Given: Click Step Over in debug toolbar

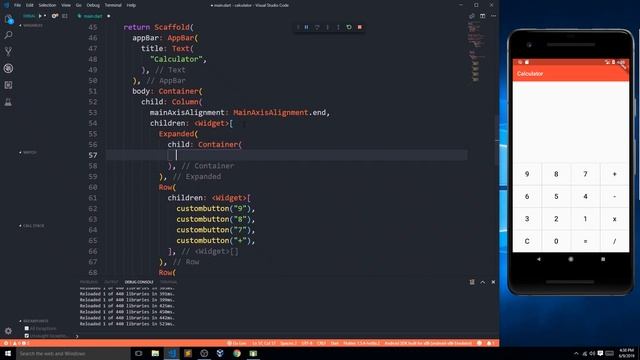Looking at the screenshot, I should tap(317, 27).
